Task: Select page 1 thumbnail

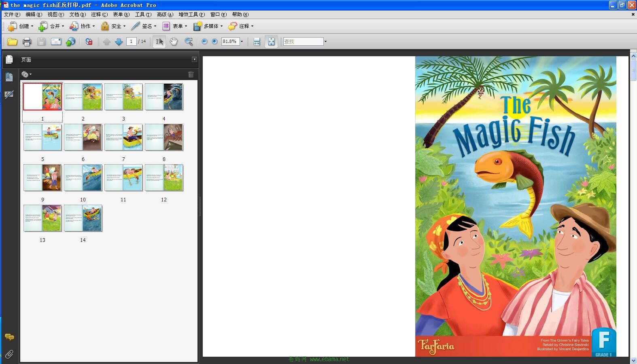Action: 42,97
